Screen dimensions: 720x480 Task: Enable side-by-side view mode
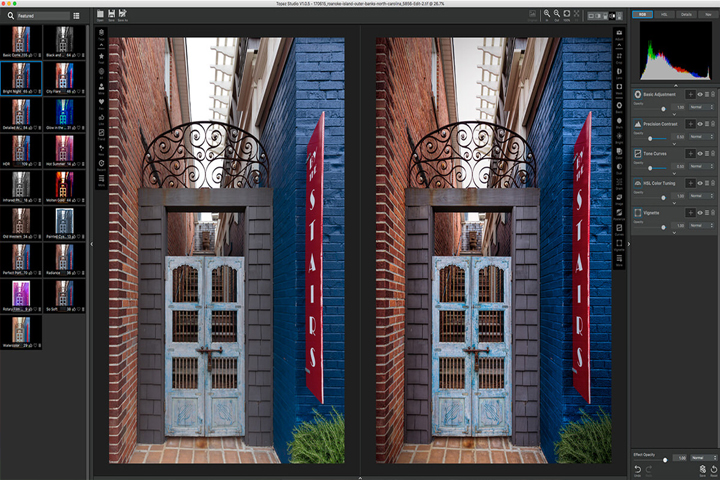point(612,16)
